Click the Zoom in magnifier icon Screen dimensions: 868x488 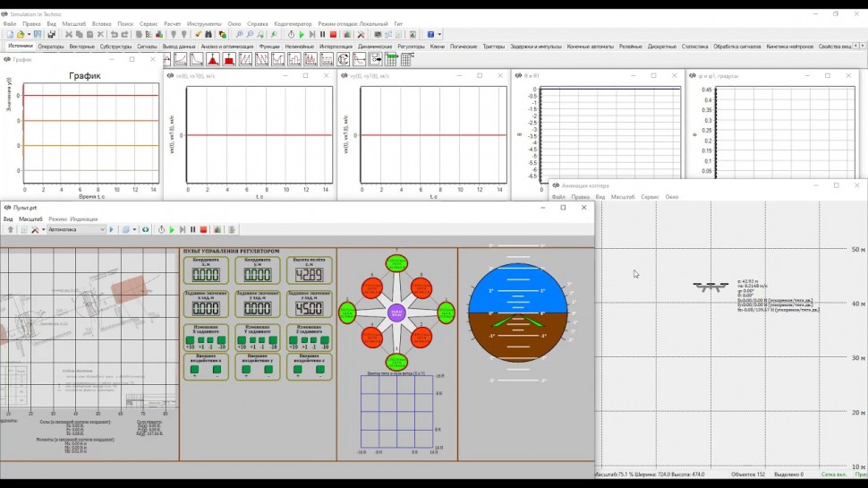pyautogui.click(x=239, y=35)
